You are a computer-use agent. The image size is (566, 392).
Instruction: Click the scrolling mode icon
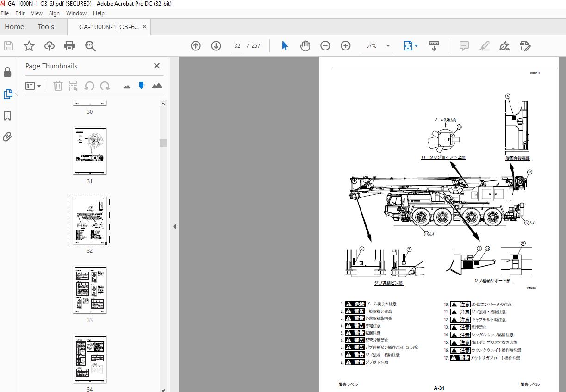(x=434, y=46)
